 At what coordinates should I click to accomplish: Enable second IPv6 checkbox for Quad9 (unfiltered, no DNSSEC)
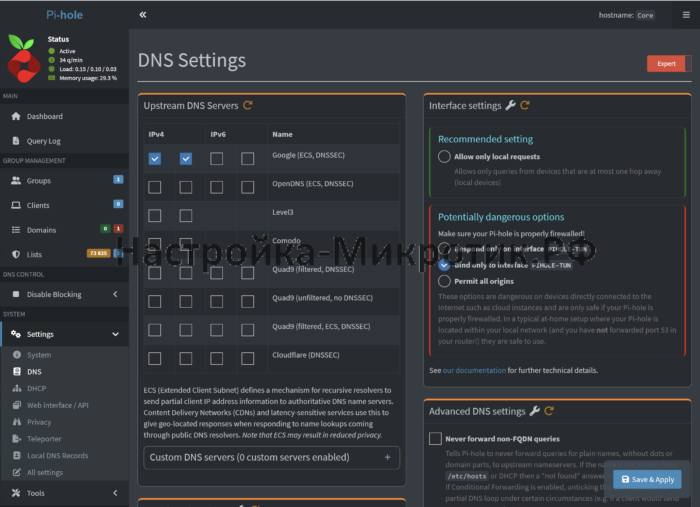pos(247,301)
